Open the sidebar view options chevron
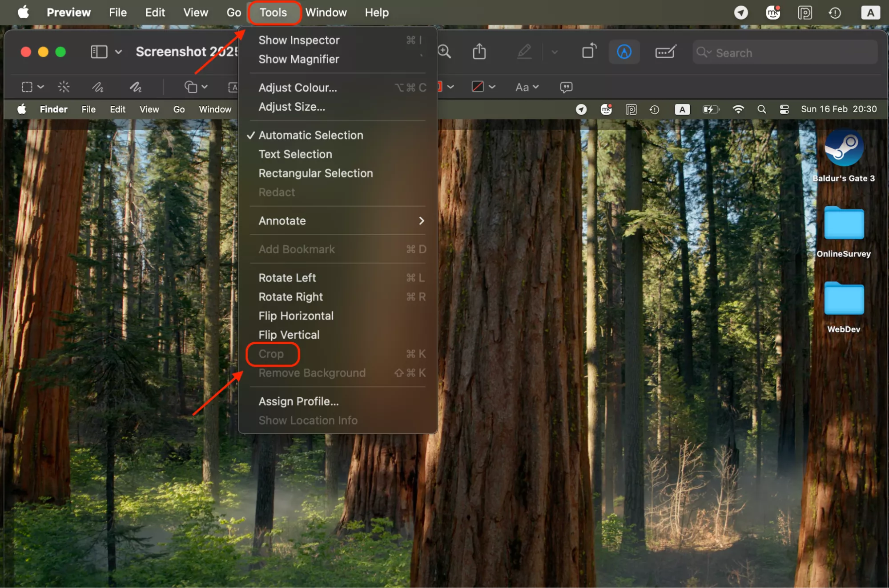Viewport: 889px width, 588px height. click(x=118, y=52)
